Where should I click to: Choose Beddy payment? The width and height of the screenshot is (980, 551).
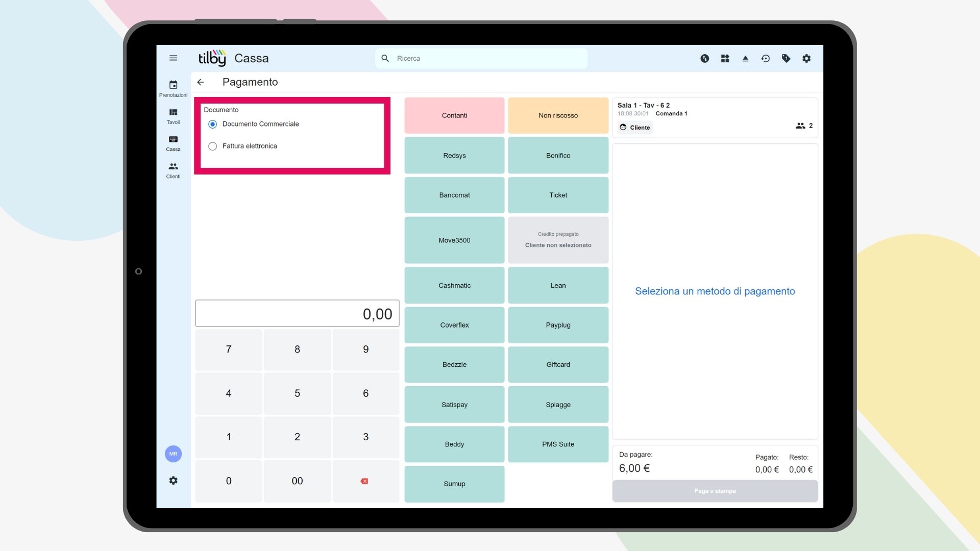(x=454, y=444)
